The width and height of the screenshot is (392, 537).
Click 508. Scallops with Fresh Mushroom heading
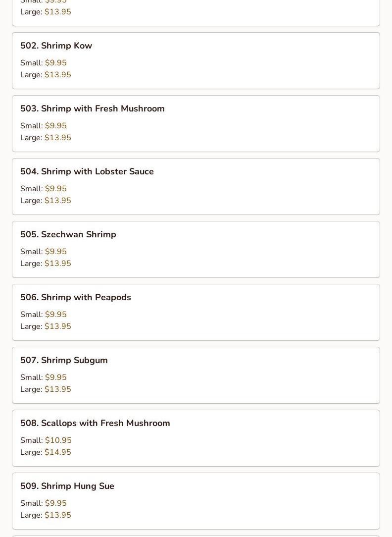95,423
